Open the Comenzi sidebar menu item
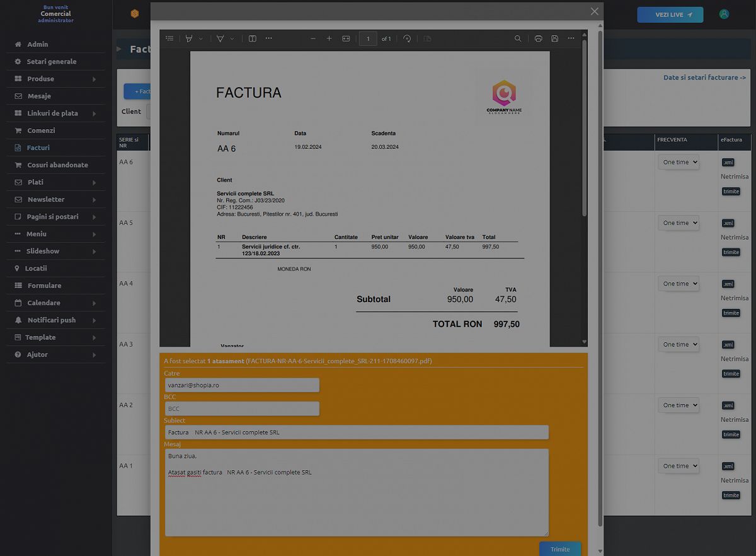756x556 pixels. point(41,130)
